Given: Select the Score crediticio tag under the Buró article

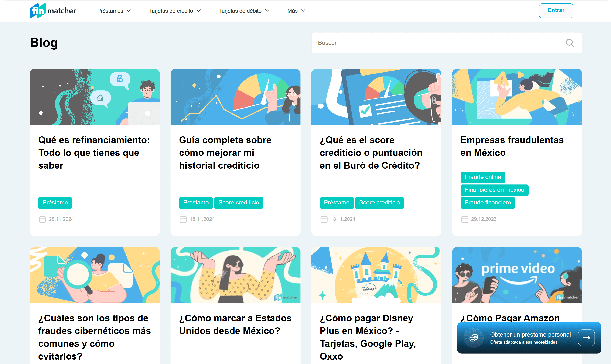Looking at the screenshot, I should (379, 203).
